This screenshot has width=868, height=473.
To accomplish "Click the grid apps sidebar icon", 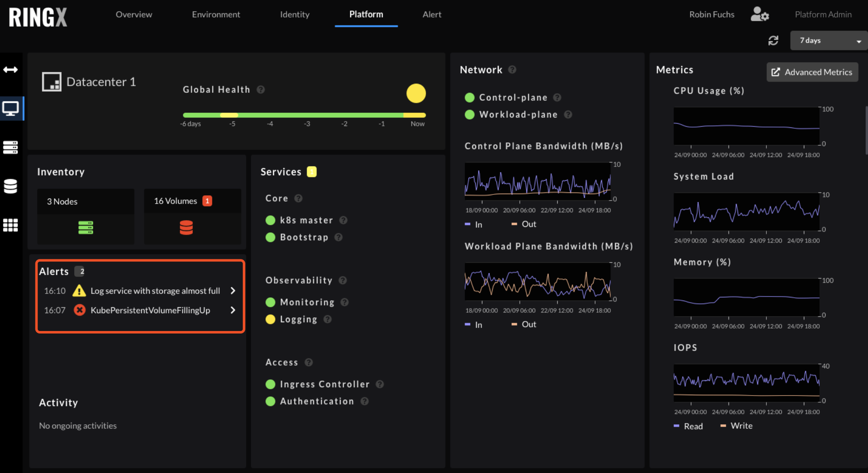I will point(10,225).
